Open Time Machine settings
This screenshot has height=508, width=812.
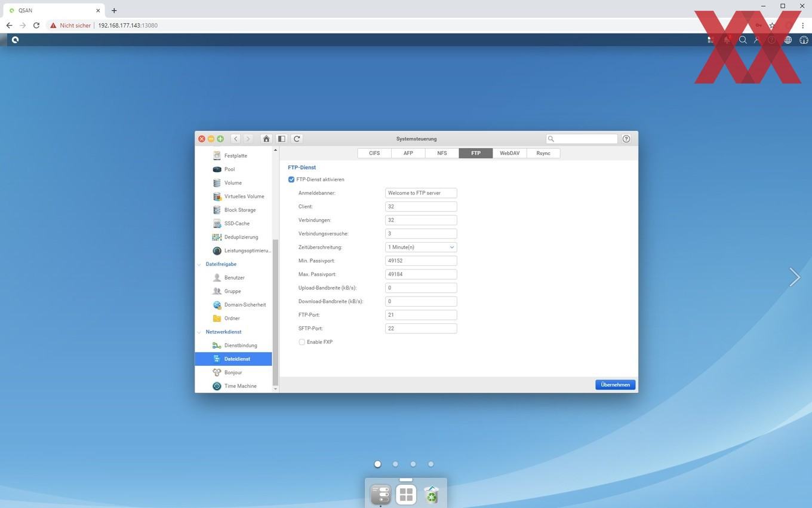pyautogui.click(x=233, y=386)
